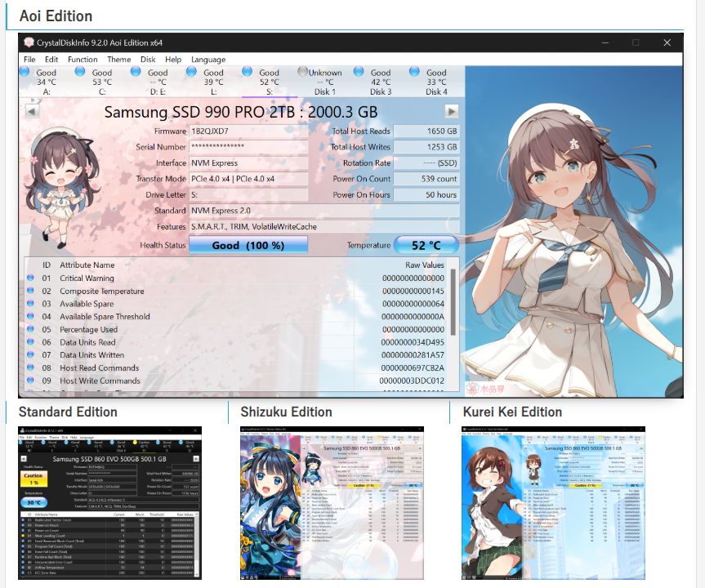Click the Firmware field 1B2QJXD7

[248, 131]
